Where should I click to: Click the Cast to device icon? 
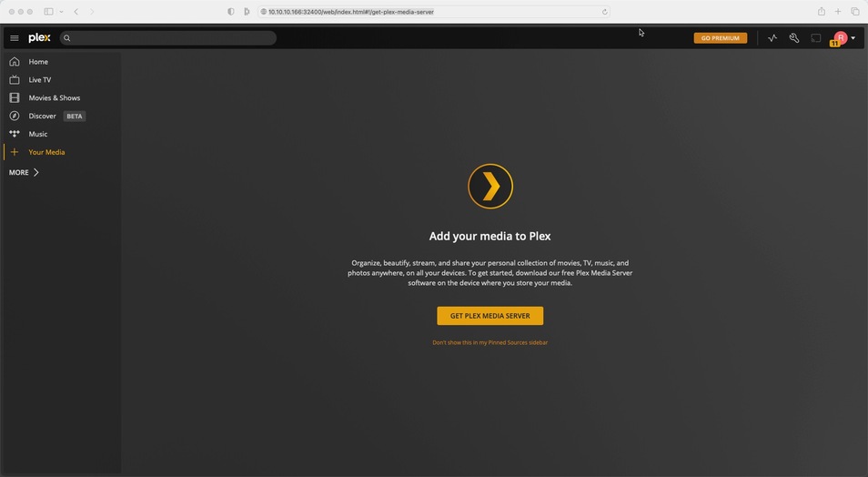[x=816, y=38]
